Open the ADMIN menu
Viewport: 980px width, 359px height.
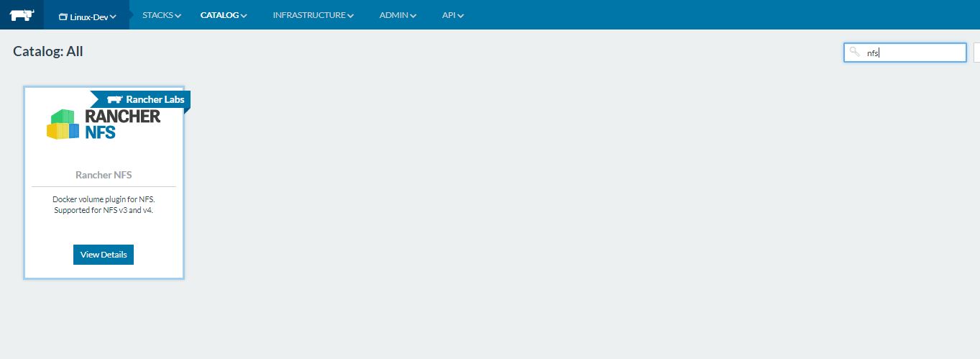point(398,15)
